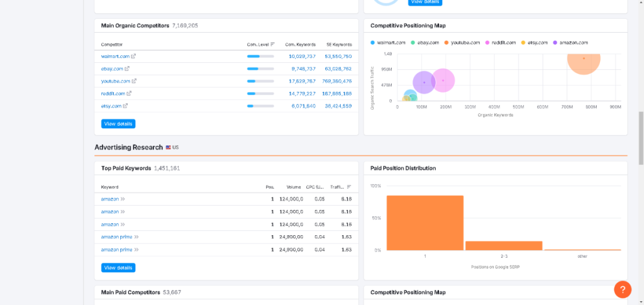644x305 pixels.
Task: Open ebay.com in new tab icon
Action: point(128,69)
